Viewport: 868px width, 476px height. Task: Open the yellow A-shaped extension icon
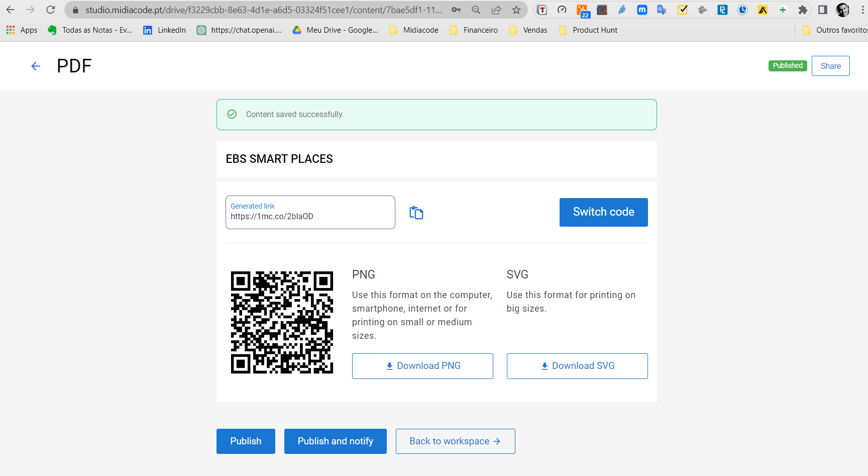click(763, 10)
